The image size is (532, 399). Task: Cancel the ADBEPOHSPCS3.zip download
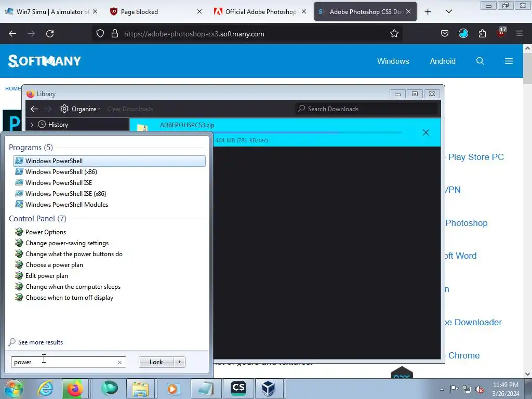click(426, 132)
